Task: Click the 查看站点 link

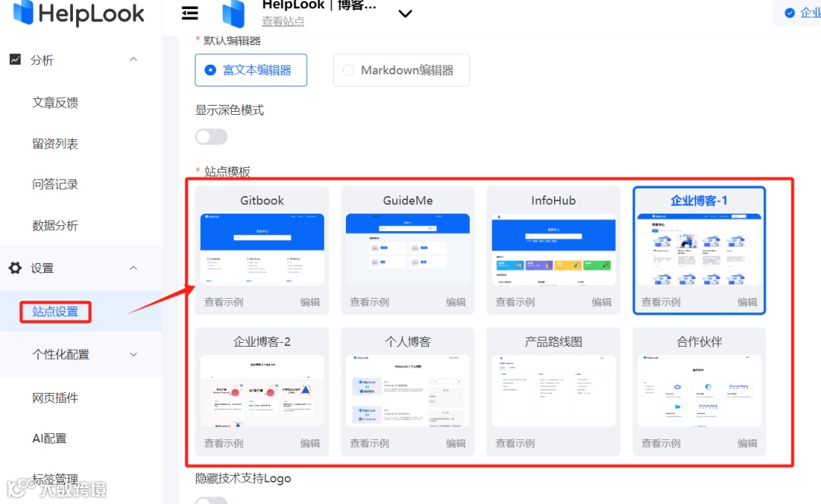Action: coord(283,21)
